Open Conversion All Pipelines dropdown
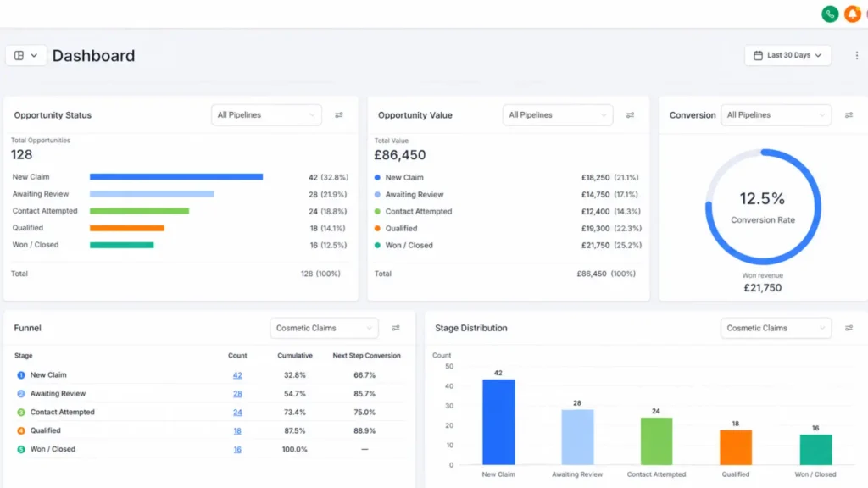 tap(776, 115)
